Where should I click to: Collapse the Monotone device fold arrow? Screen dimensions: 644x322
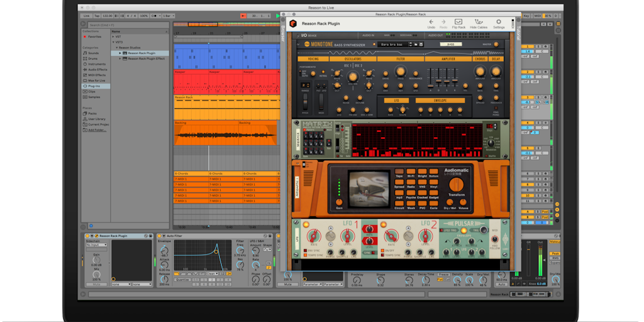click(299, 44)
